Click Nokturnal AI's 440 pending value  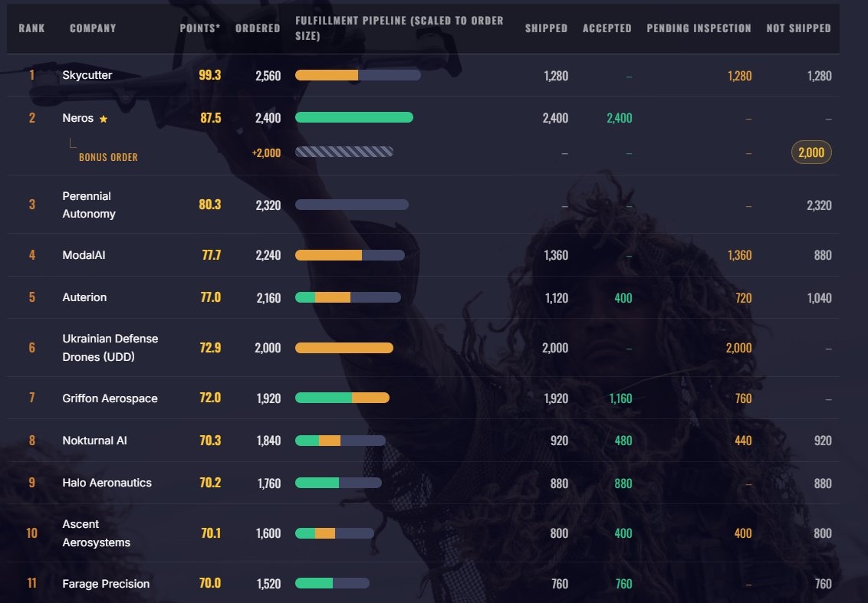(x=743, y=441)
